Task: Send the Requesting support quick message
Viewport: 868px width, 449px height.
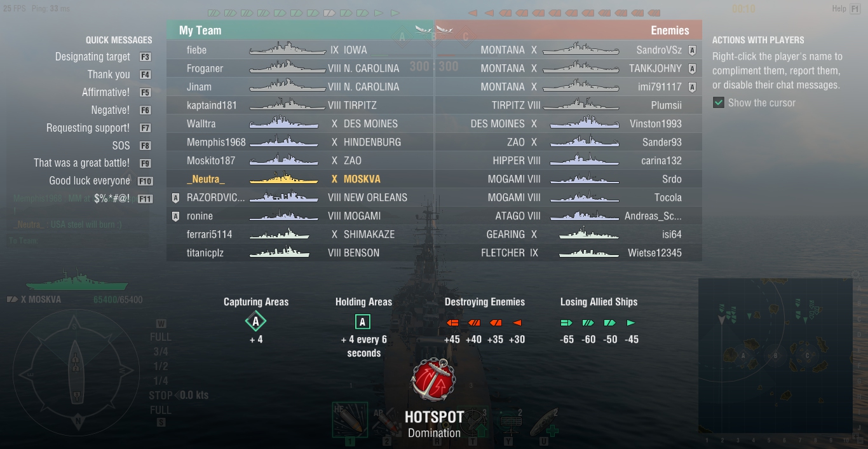Action: pos(88,128)
